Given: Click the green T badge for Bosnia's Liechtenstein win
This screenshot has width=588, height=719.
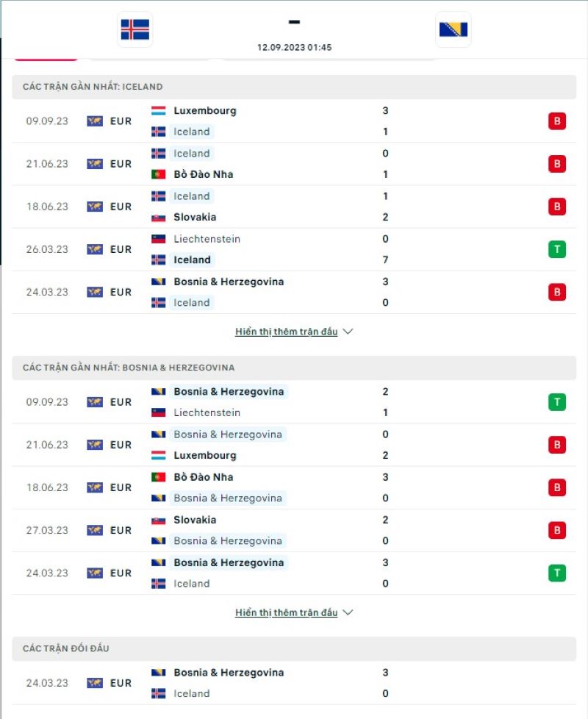Looking at the screenshot, I should coord(557,401).
